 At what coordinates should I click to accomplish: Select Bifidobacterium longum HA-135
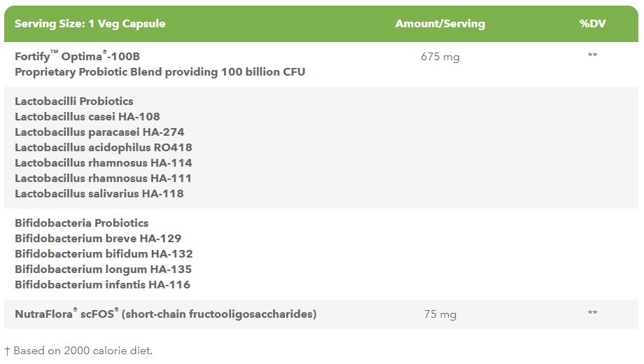click(x=103, y=269)
